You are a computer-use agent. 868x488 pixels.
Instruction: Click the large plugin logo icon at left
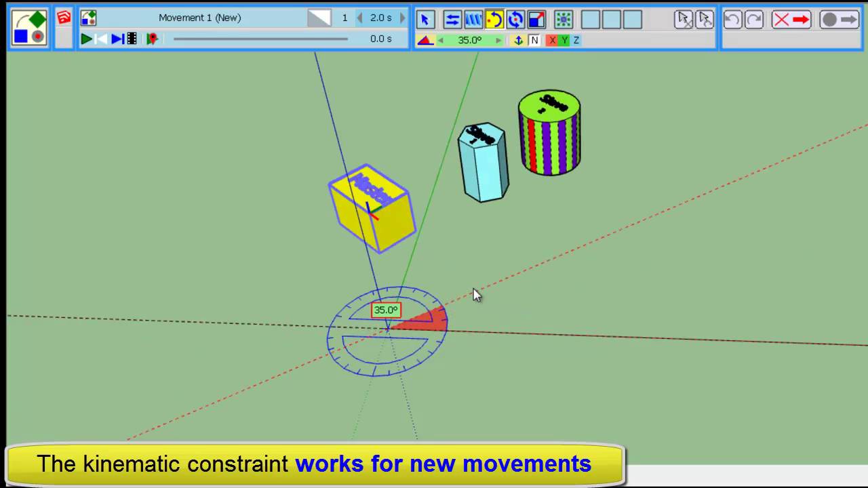[29, 28]
